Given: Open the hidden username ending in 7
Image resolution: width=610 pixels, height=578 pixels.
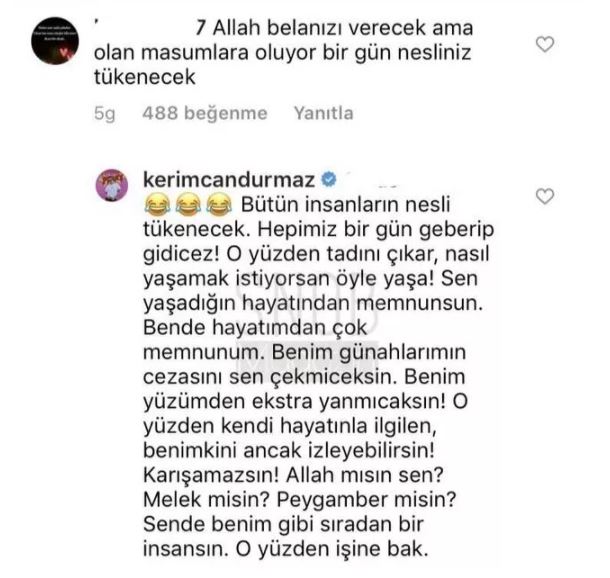Looking at the screenshot, I should pyautogui.click(x=149, y=28).
